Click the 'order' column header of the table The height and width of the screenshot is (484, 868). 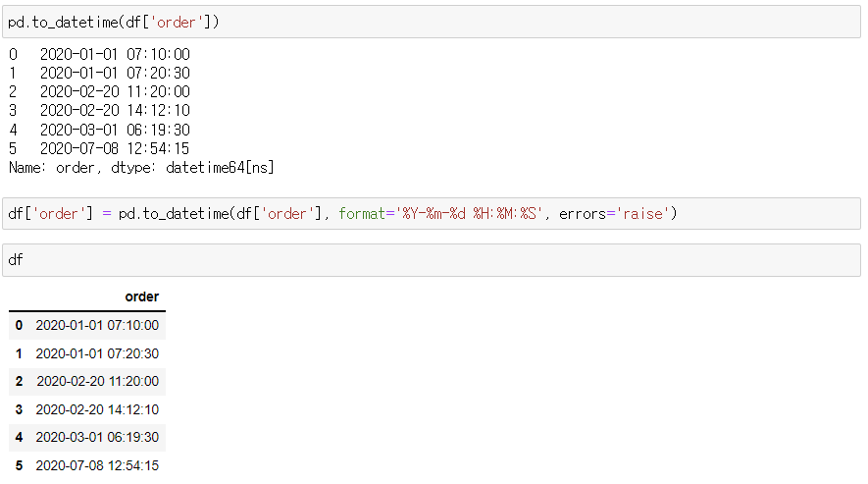(x=141, y=296)
